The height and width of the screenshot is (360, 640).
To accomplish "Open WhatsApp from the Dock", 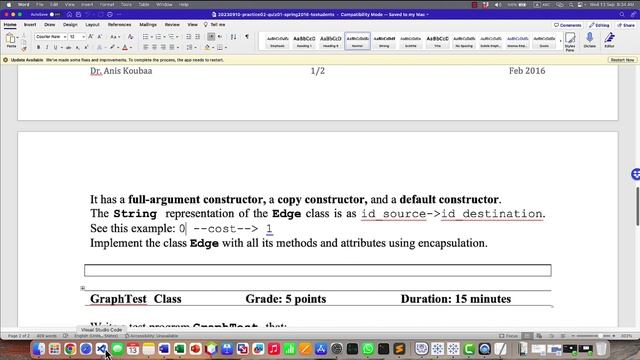I will point(368,349).
